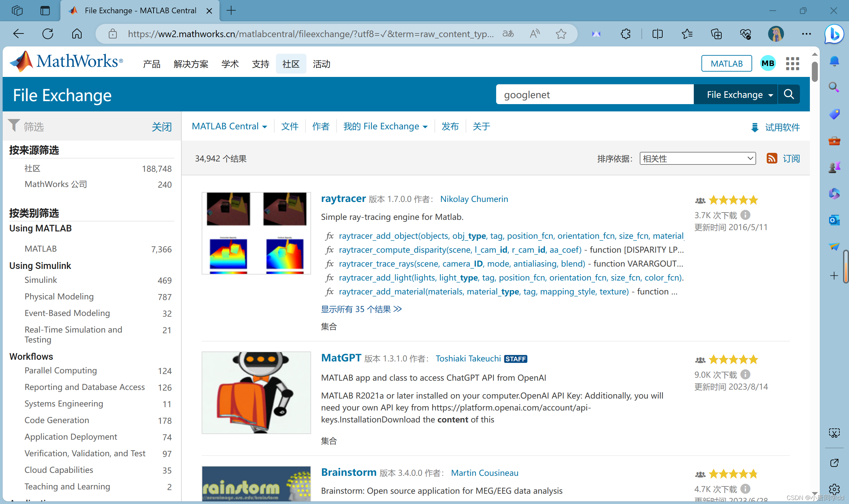Open the RSS subscription feed icon
This screenshot has width=849, height=504.
(x=772, y=158)
